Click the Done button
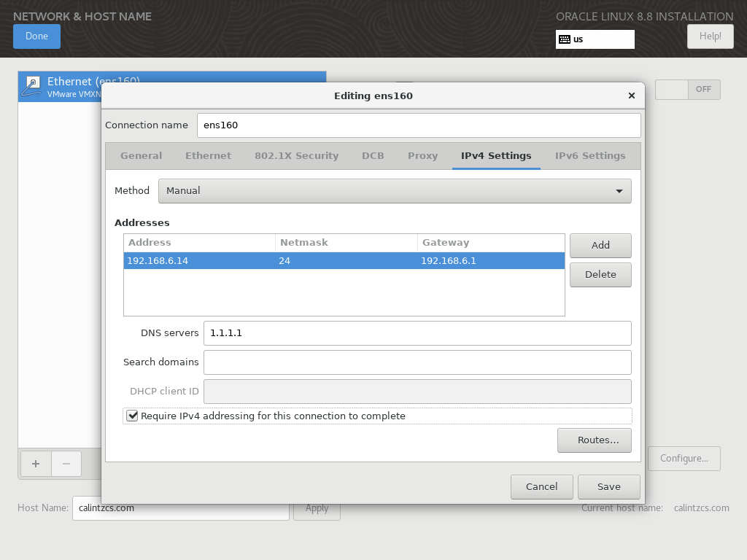Image resolution: width=747 pixels, height=560 pixels. coord(36,36)
